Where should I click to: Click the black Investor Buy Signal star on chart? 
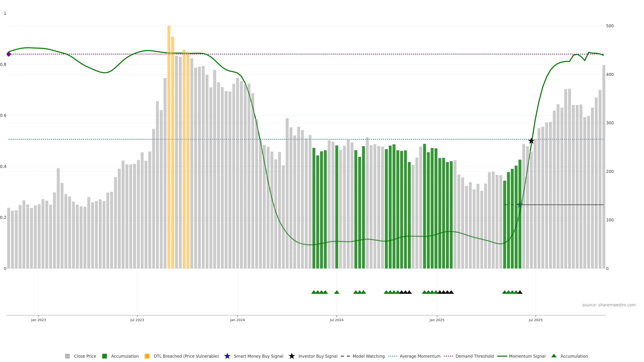[x=531, y=141]
